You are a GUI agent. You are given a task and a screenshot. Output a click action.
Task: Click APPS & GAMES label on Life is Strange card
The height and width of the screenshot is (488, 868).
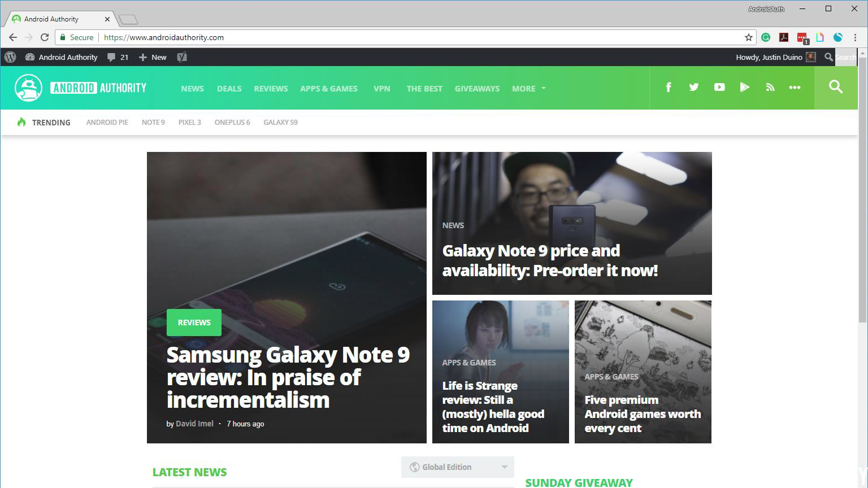pyautogui.click(x=469, y=363)
